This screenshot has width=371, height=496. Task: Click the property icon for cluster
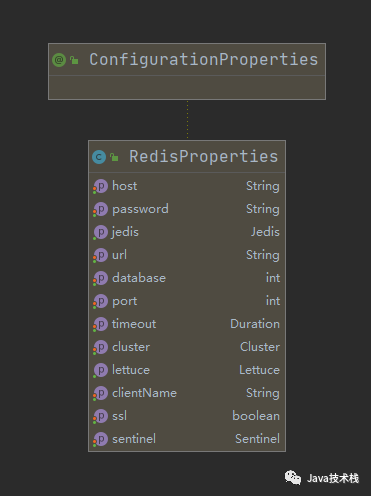(100, 347)
